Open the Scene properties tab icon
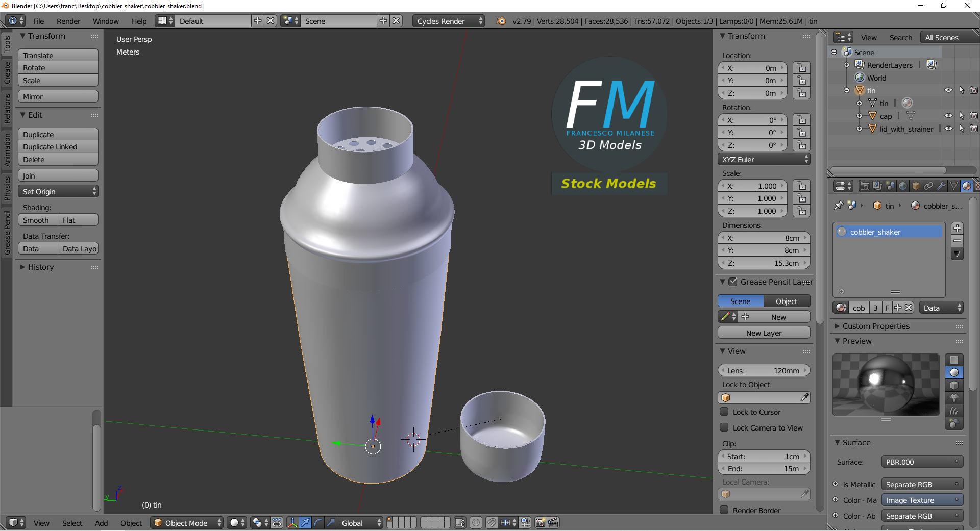The image size is (980, 531). point(890,186)
